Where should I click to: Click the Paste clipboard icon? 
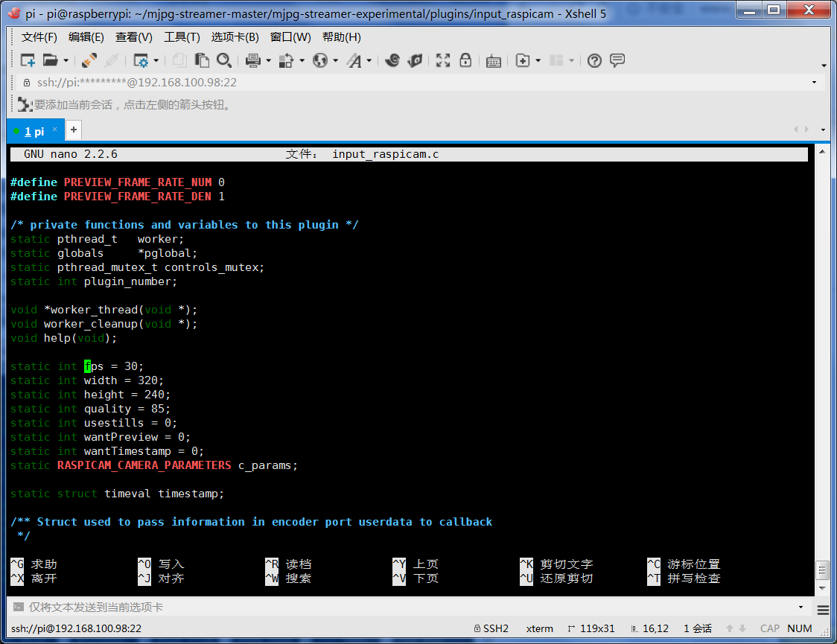click(202, 60)
